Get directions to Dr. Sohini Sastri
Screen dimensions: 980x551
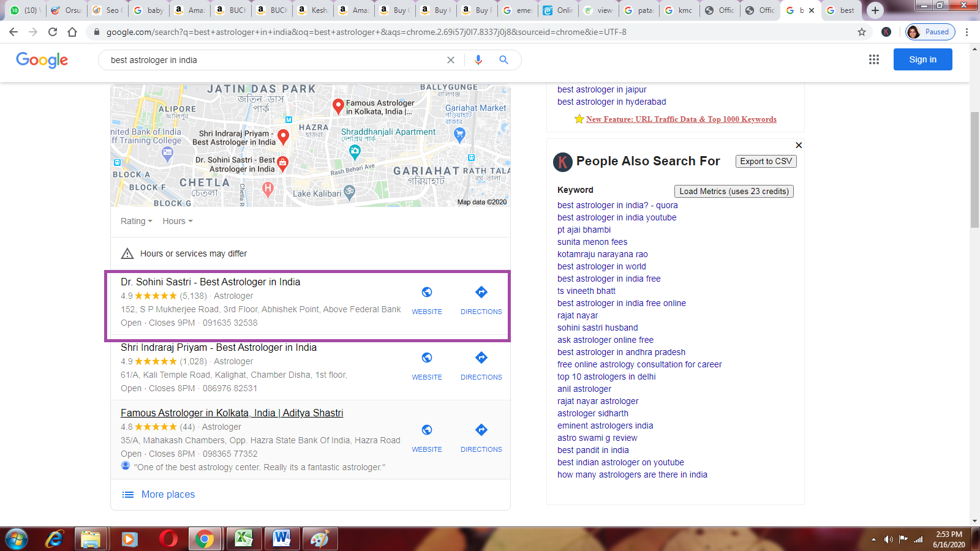(x=481, y=292)
